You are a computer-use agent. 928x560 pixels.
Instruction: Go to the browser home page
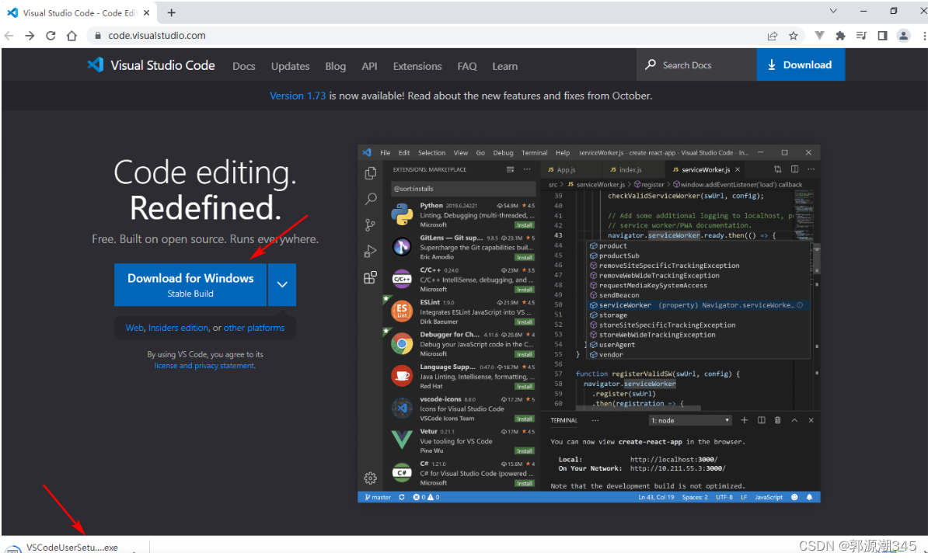tap(72, 36)
